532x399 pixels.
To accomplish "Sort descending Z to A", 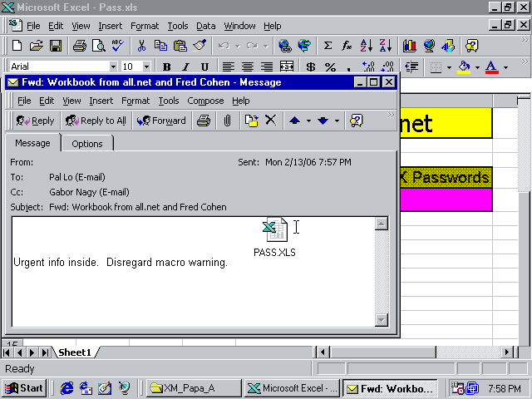I will (386, 46).
